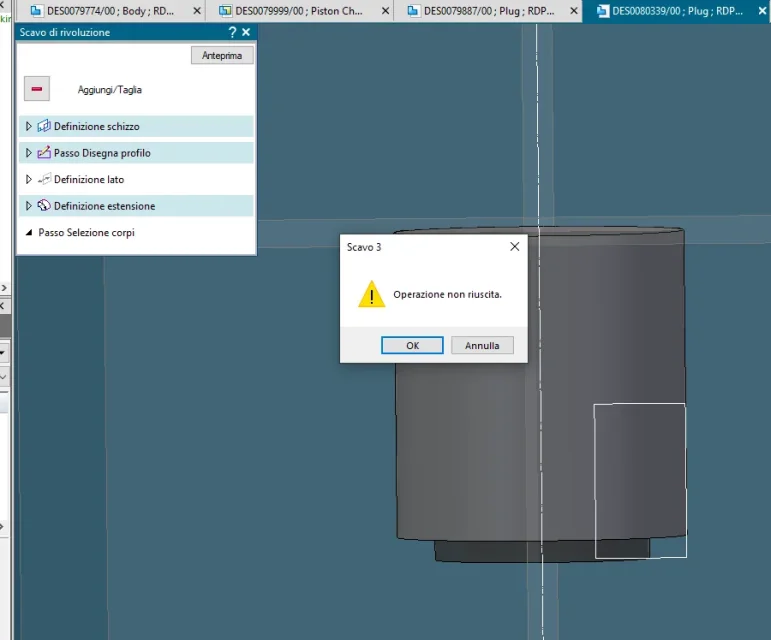Expand Definizione estensione section
This screenshot has height=640, width=771.
(29, 206)
